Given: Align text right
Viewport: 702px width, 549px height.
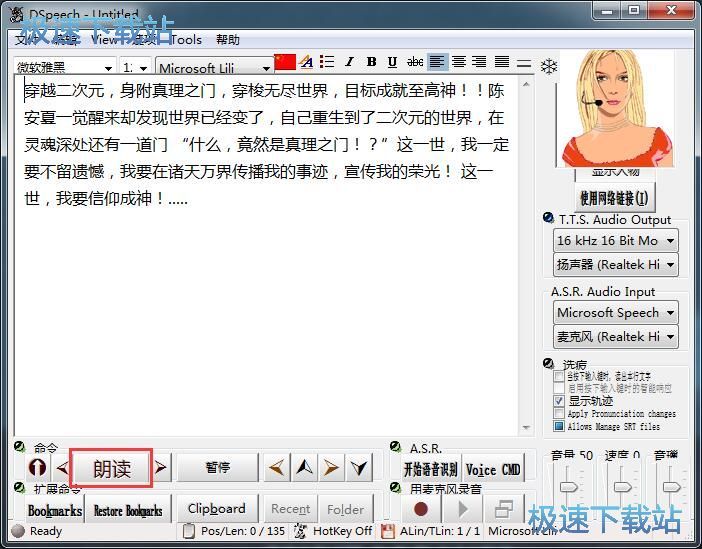Looking at the screenshot, I should pos(479,61).
